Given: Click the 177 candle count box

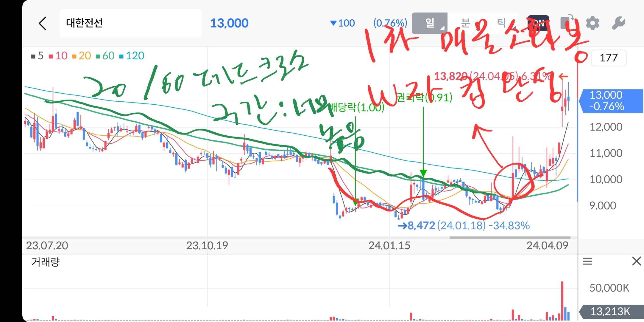Looking at the screenshot, I should 608,58.
